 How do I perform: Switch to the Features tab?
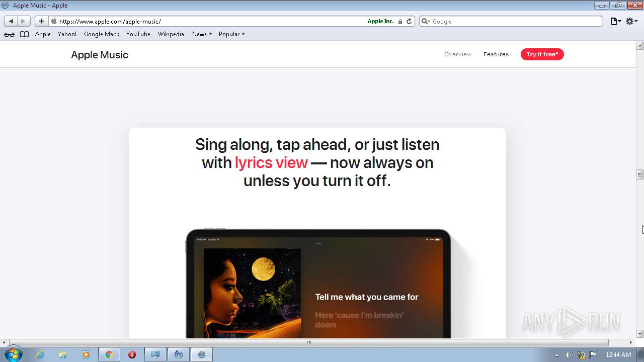(x=496, y=54)
